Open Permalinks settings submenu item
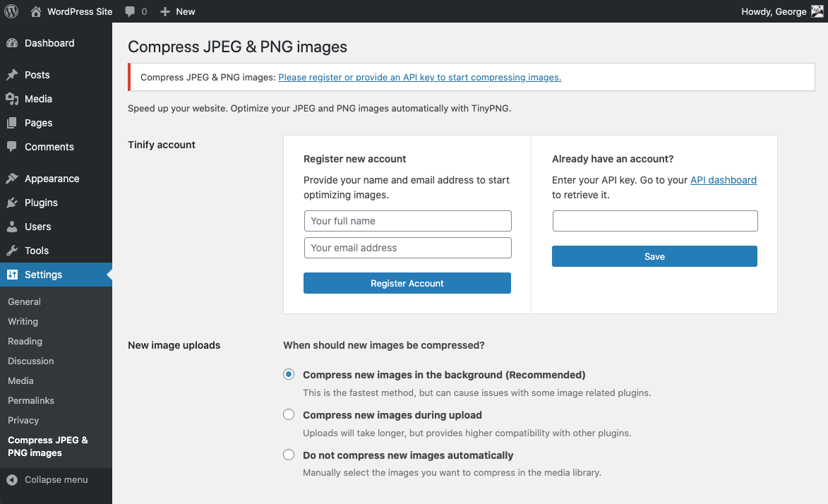 (31, 400)
